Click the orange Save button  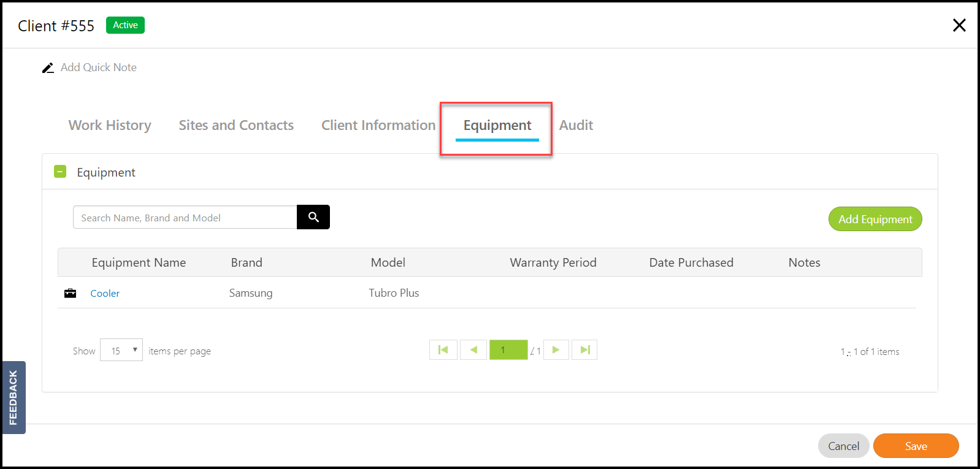click(x=916, y=446)
